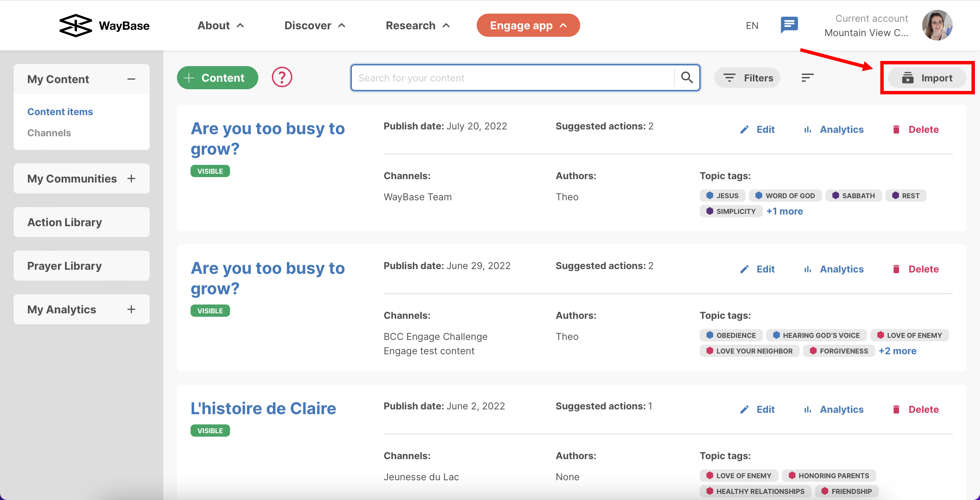The height and width of the screenshot is (500, 980).
Task: Click the LOVE YOUR NEIGHBOR tag
Action: 749,351
